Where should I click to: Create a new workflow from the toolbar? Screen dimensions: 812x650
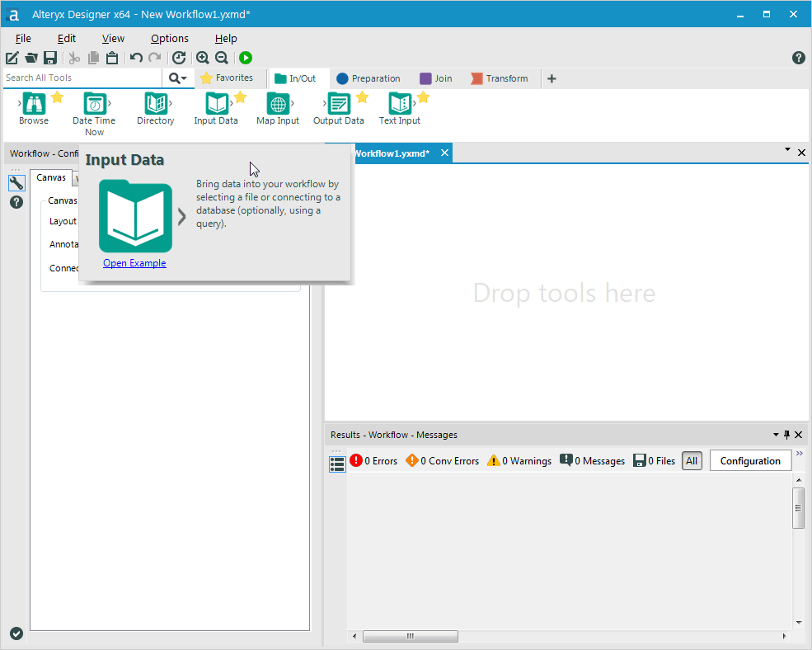pos(12,58)
